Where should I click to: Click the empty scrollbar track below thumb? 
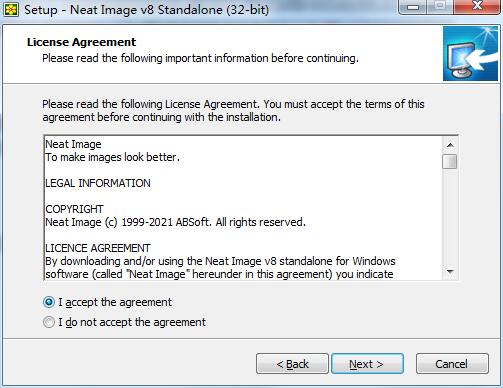pos(450,217)
